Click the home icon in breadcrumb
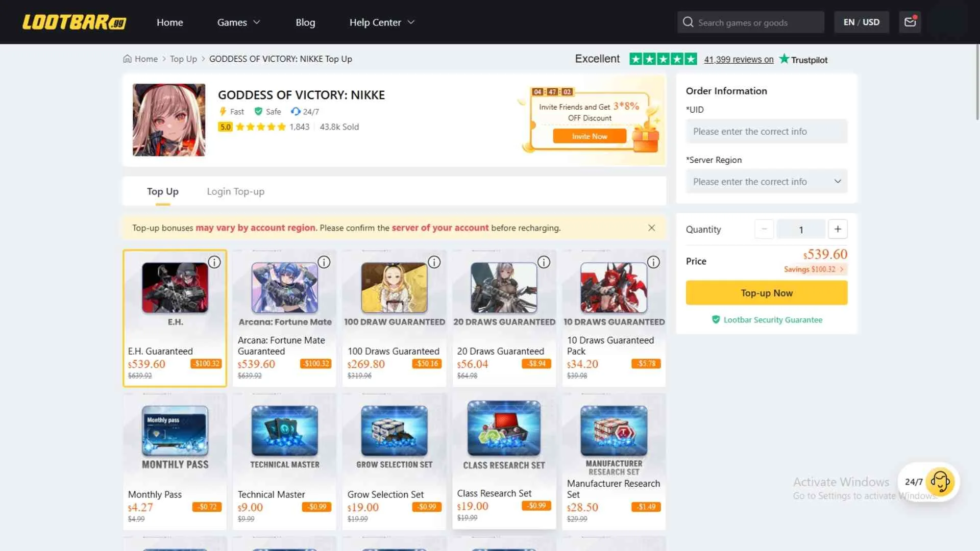Image resolution: width=980 pixels, height=551 pixels. pyautogui.click(x=128, y=59)
